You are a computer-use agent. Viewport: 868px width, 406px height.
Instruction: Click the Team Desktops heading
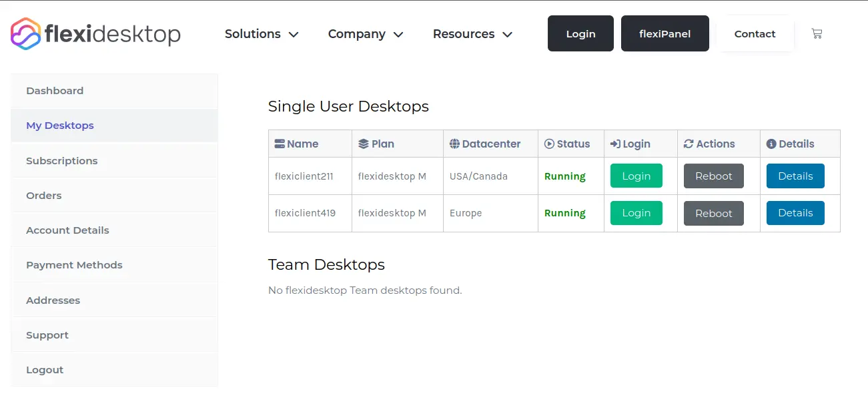(x=326, y=264)
